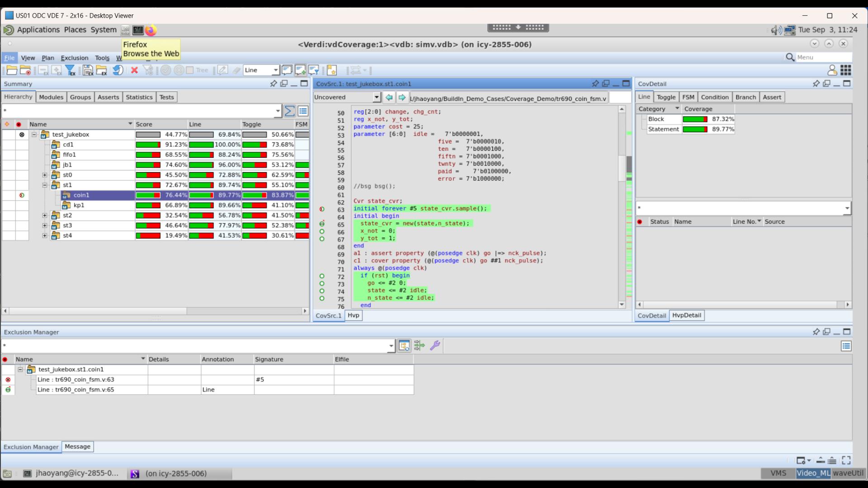868x488 pixels.
Task: Toggle exclusion circle on line 75
Action: pyautogui.click(x=322, y=298)
